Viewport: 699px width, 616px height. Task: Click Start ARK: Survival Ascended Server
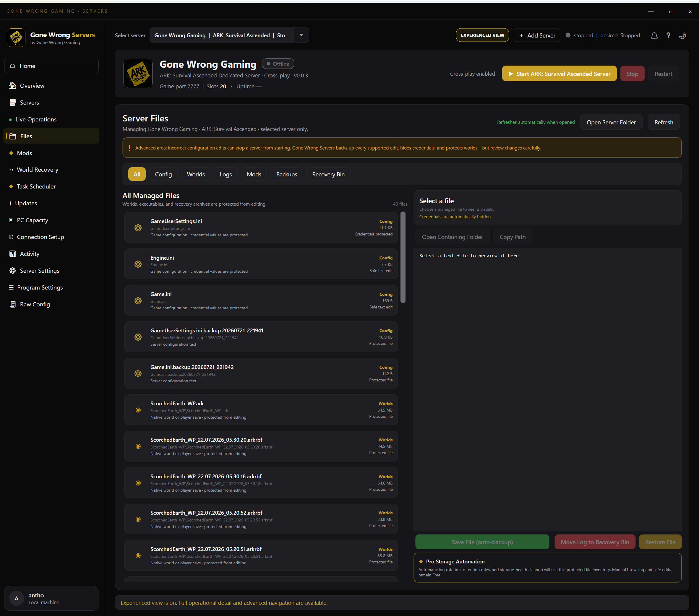pos(559,74)
